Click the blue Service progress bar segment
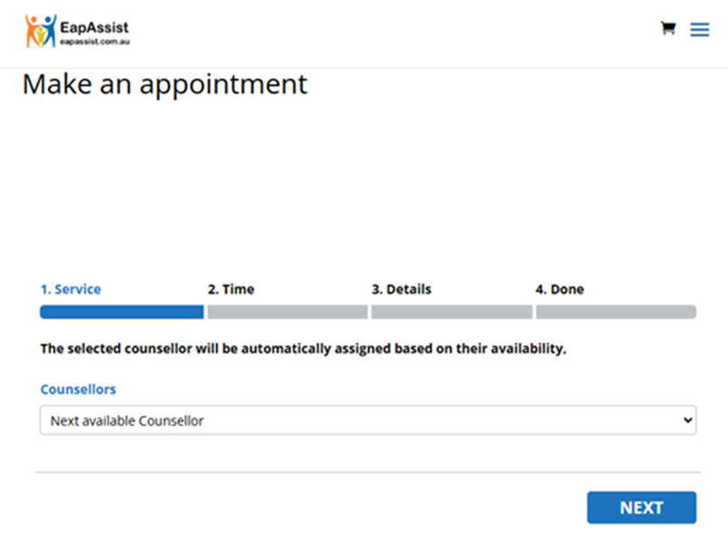 coord(121,313)
